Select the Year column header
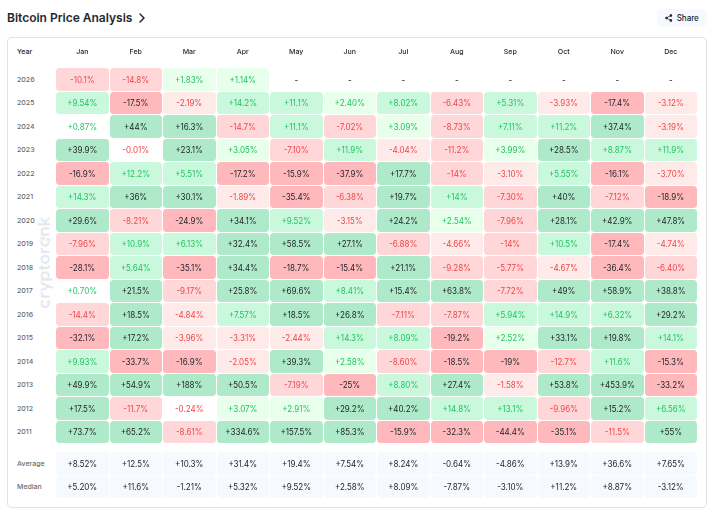The image size is (713, 514). (x=25, y=51)
